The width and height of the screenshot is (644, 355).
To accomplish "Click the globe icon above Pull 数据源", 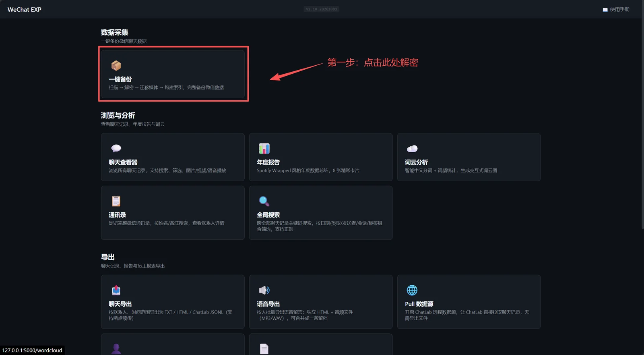I will click(x=412, y=290).
